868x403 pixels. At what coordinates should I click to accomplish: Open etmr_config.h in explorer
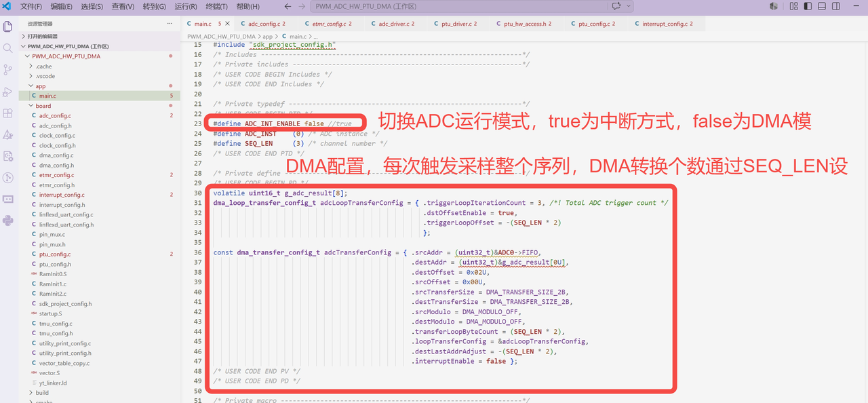[x=100, y=185]
